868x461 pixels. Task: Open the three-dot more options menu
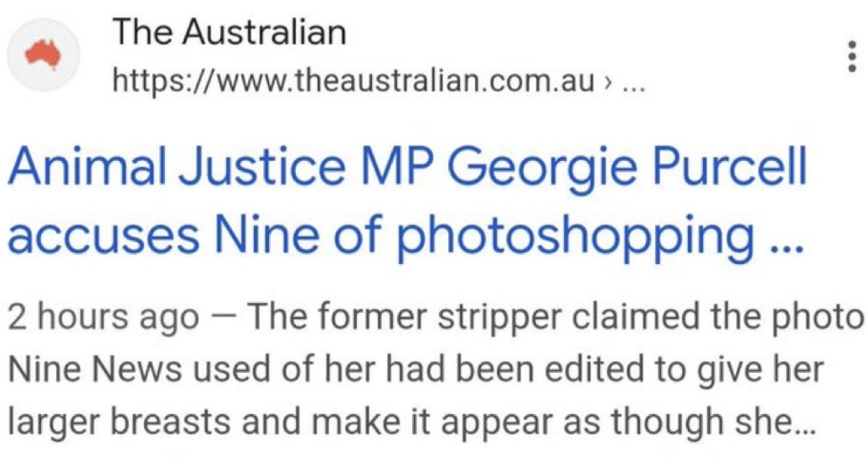pyautogui.click(x=852, y=54)
